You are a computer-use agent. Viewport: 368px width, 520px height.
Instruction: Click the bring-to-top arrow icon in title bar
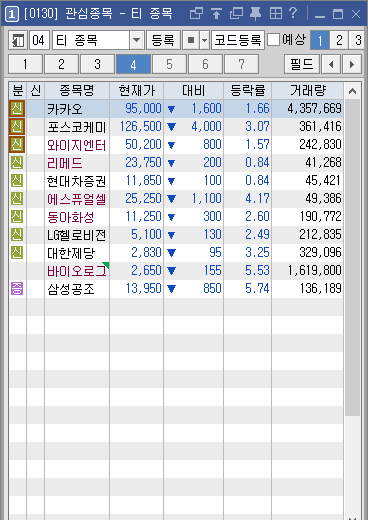[216, 14]
